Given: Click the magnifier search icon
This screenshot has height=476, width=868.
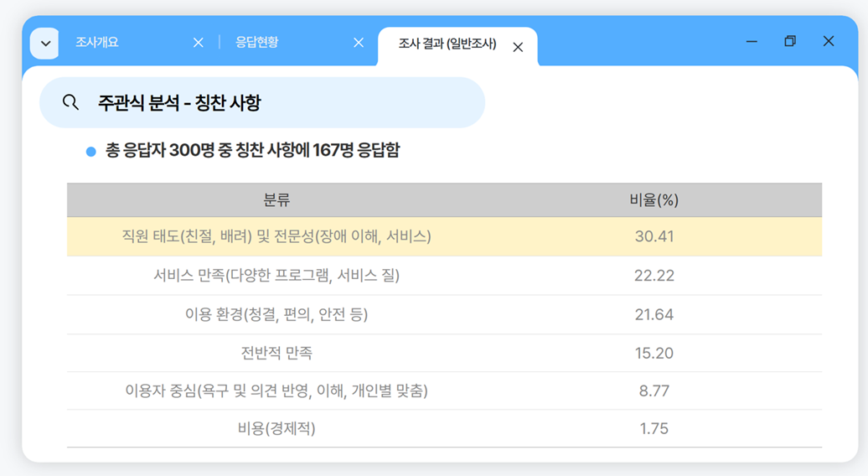Looking at the screenshot, I should tap(70, 102).
